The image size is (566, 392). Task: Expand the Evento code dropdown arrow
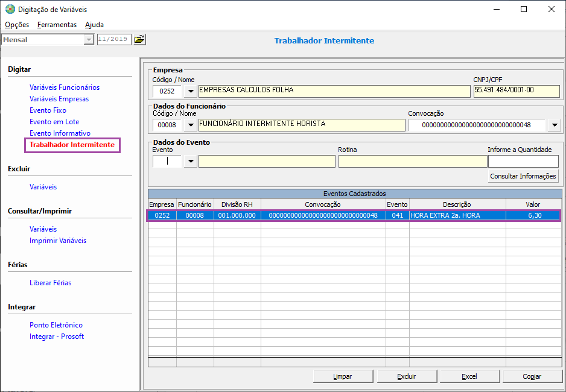pyautogui.click(x=191, y=161)
